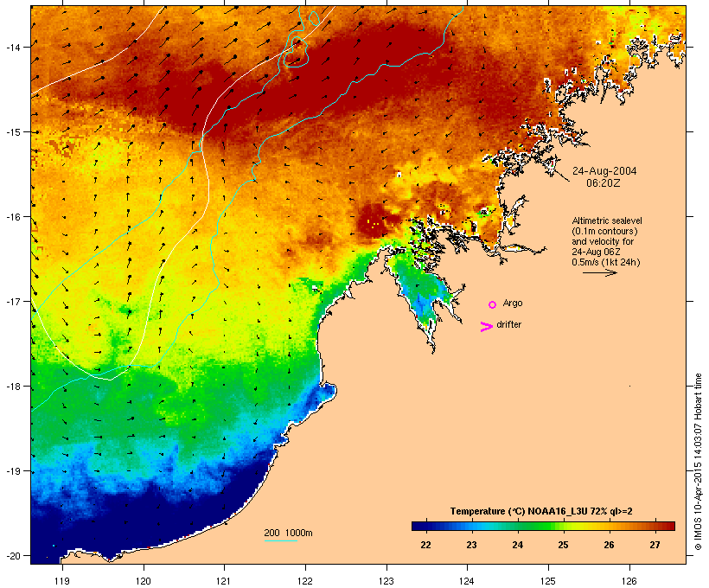
Task: Click the '200 1000m' depth contour label
Action: tap(288, 533)
